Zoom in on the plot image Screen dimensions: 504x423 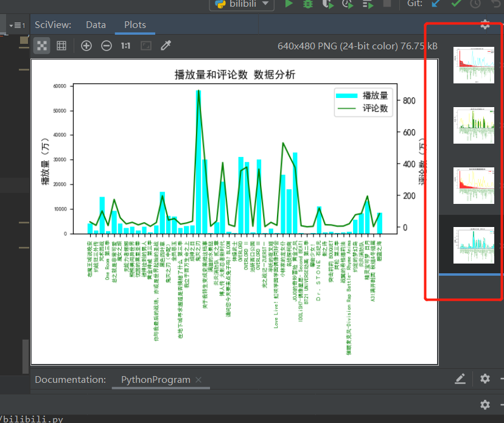(x=86, y=46)
